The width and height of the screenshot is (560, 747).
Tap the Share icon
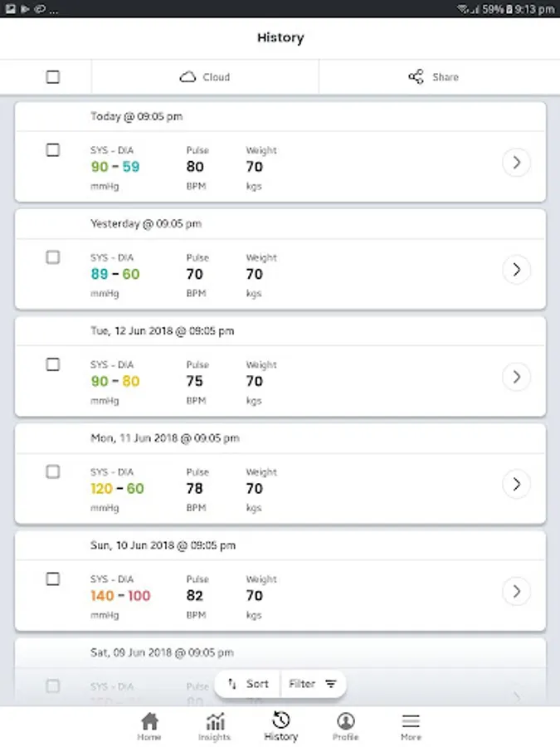[416, 77]
